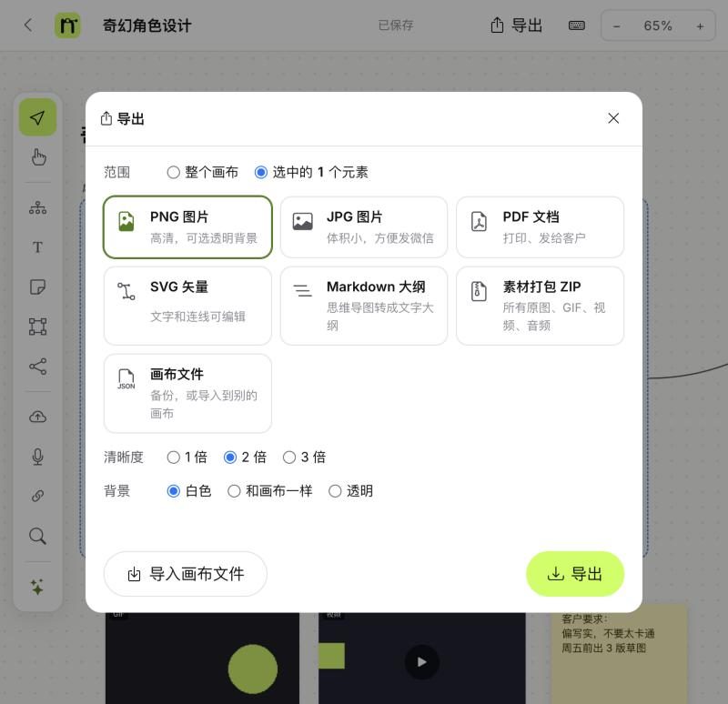The image size is (728, 704).
Task: Set background to 白色
Action: [x=189, y=491]
